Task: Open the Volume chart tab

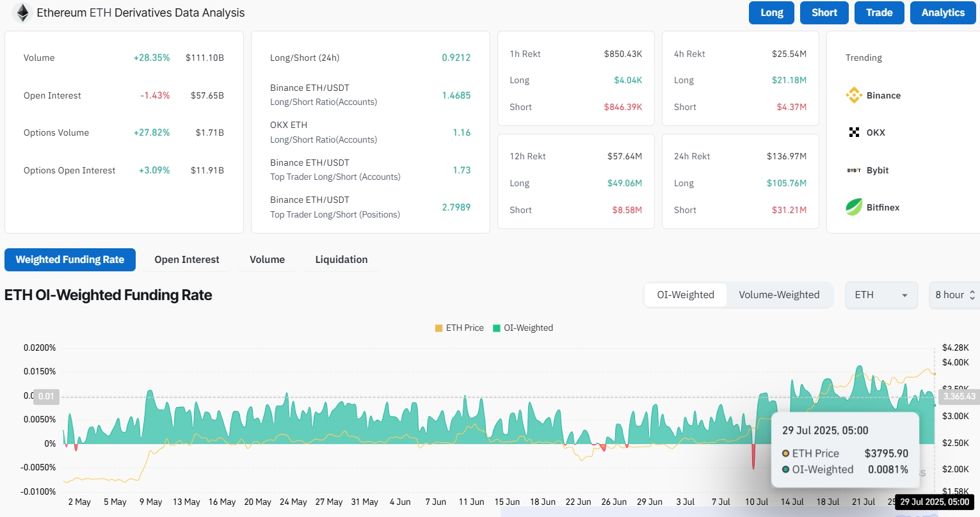Action: pos(267,260)
